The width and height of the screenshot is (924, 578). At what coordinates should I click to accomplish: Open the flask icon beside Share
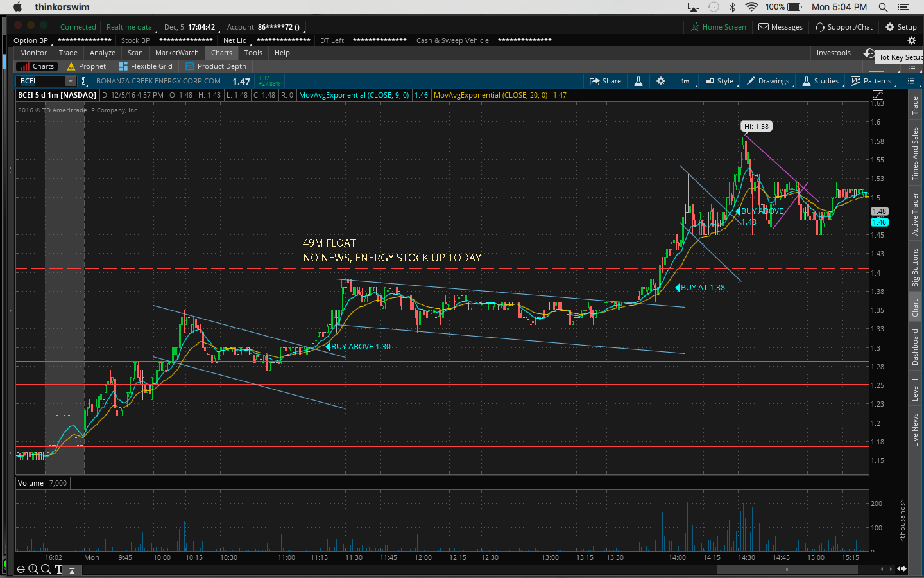click(638, 81)
